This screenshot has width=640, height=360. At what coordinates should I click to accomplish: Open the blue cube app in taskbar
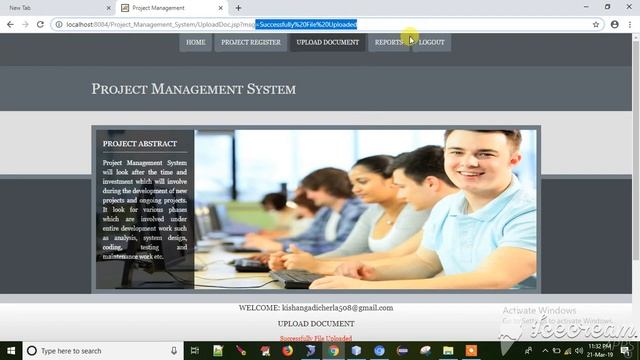[x=356, y=351]
